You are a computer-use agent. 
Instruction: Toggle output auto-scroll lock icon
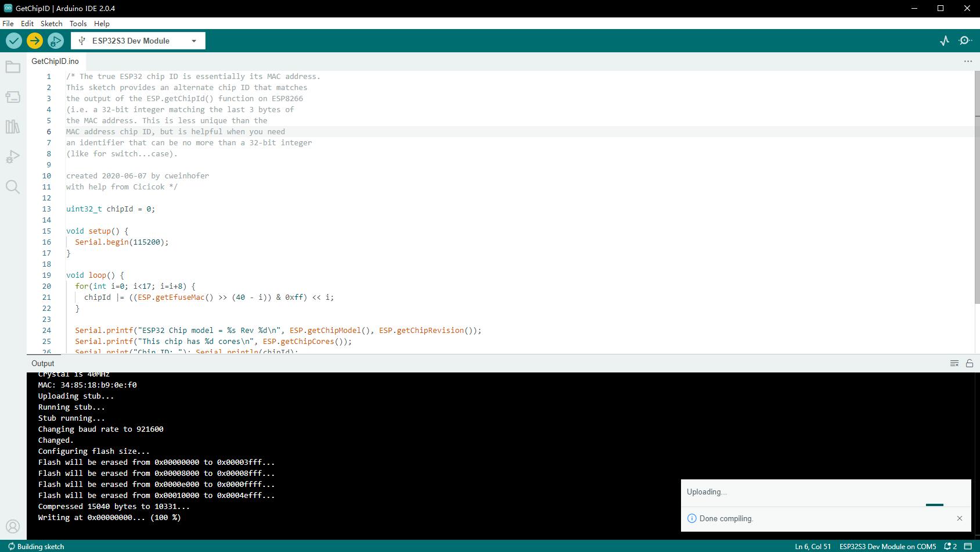pos(969,363)
